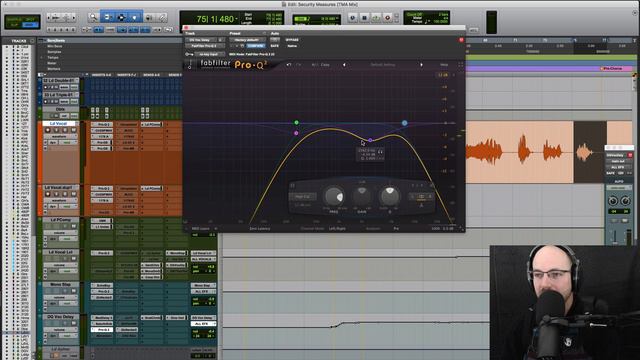Open the no key input dropdown
The width and height of the screenshot is (640, 360).
click(209, 54)
